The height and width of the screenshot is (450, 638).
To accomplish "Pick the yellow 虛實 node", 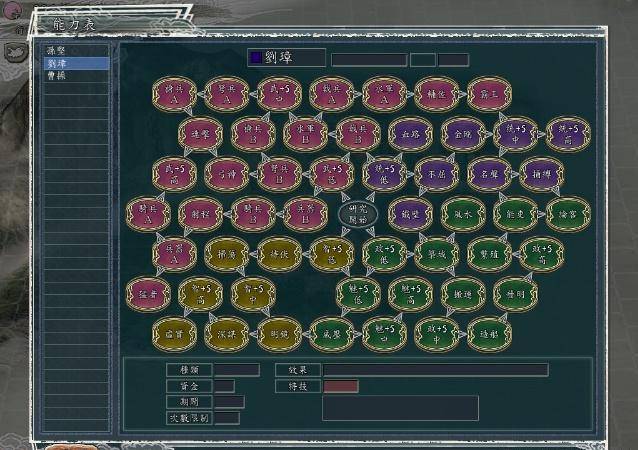I will (174, 334).
